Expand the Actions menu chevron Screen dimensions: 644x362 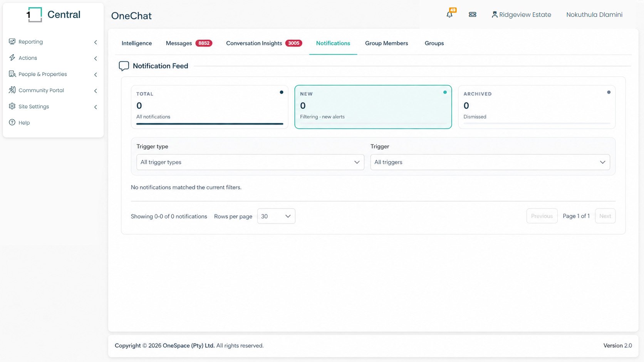click(x=96, y=58)
